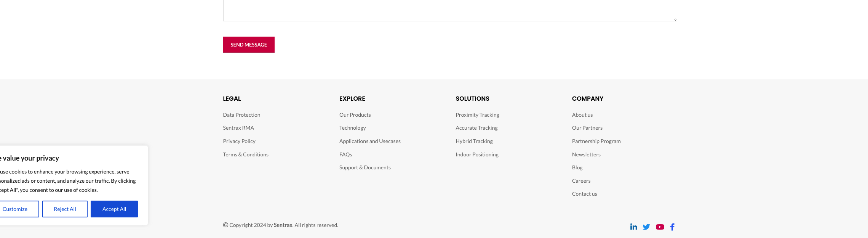Open the Twitter bird icon
Screen dimensions: 868x238
646,227
